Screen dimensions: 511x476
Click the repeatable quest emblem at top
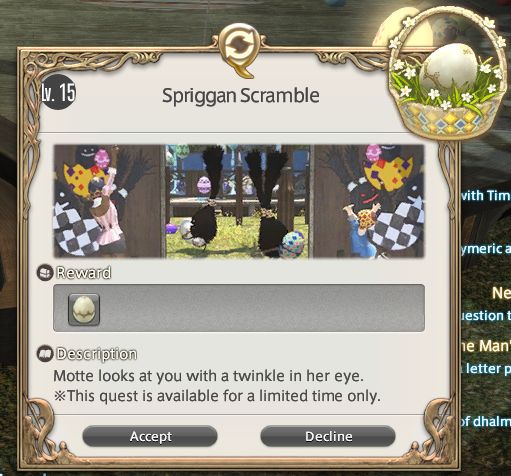239,50
